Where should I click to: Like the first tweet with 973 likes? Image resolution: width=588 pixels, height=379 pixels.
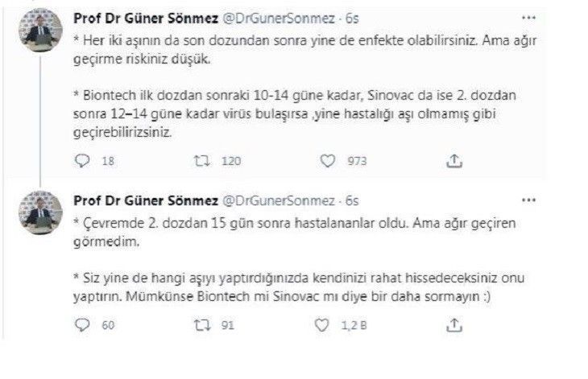[328, 161]
